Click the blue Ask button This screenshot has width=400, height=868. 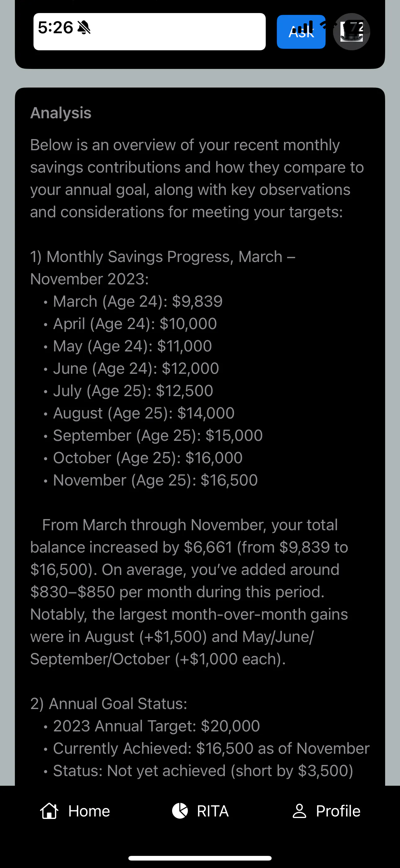301,32
